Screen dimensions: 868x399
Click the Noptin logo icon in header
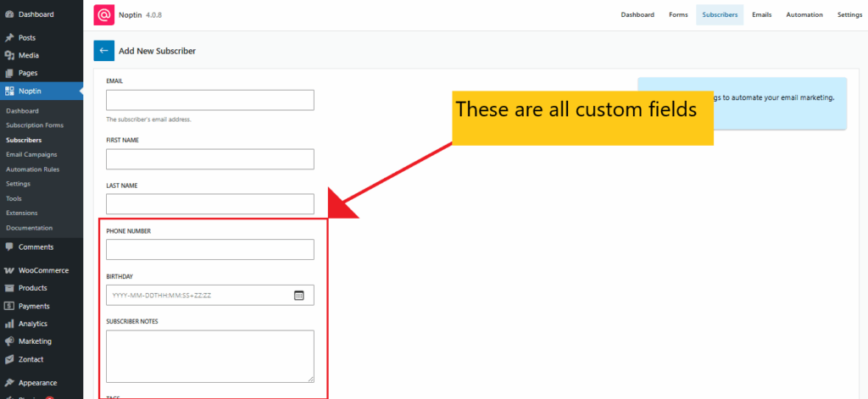[103, 15]
